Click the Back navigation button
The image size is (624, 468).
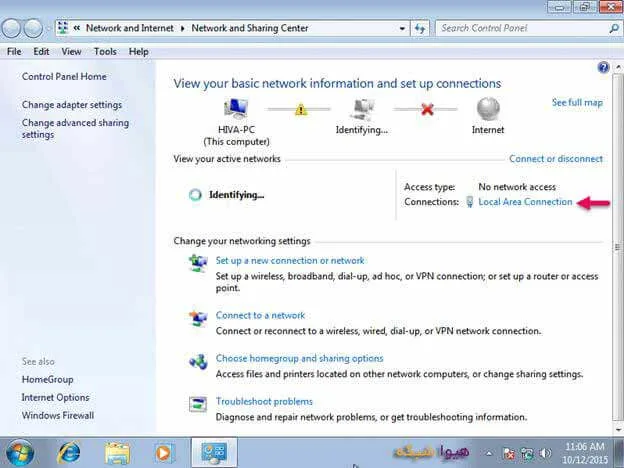pos(11,28)
